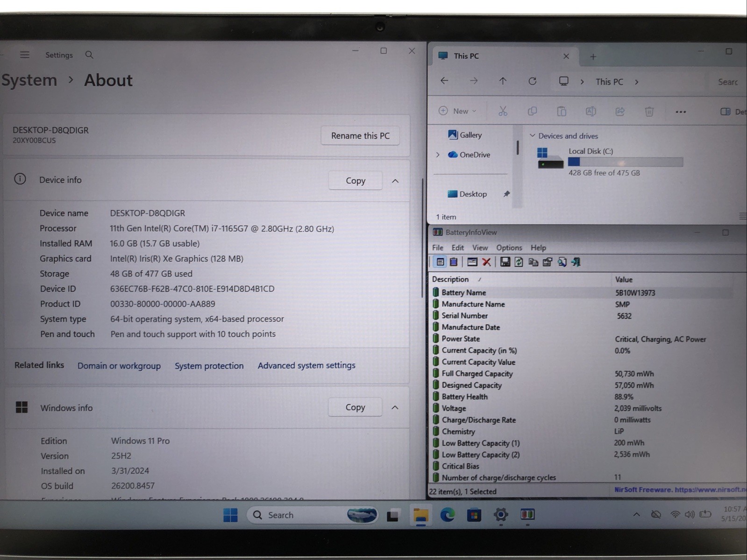Click the File Explorer navigation pane scrollbar
747x560 pixels.
(x=518, y=148)
